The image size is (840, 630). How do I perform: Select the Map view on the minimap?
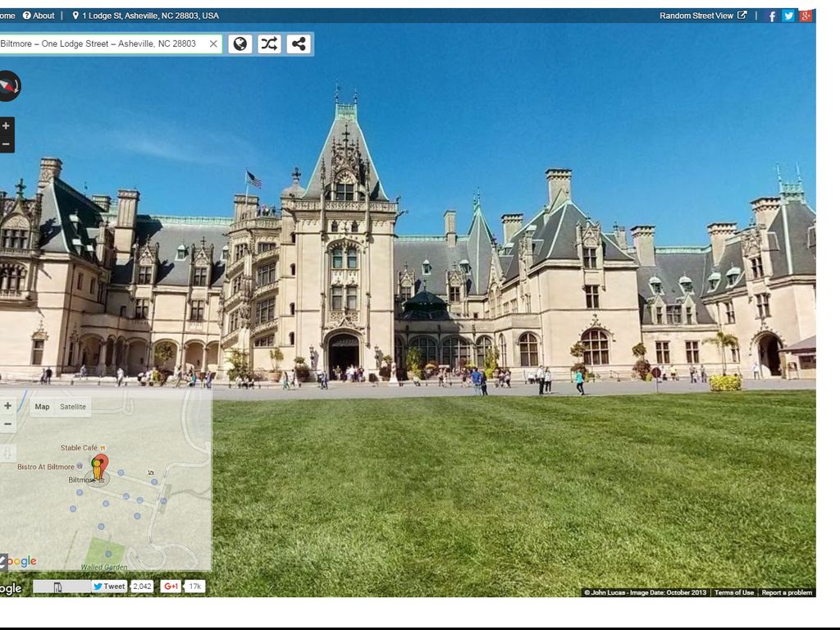pyautogui.click(x=42, y=407)
